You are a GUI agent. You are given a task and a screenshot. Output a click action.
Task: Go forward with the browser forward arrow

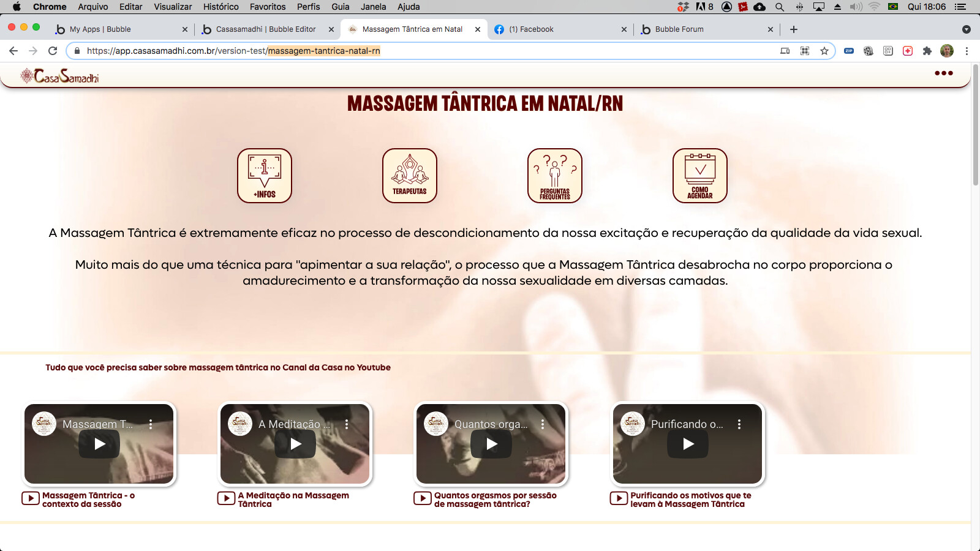(x=33, y=51)
